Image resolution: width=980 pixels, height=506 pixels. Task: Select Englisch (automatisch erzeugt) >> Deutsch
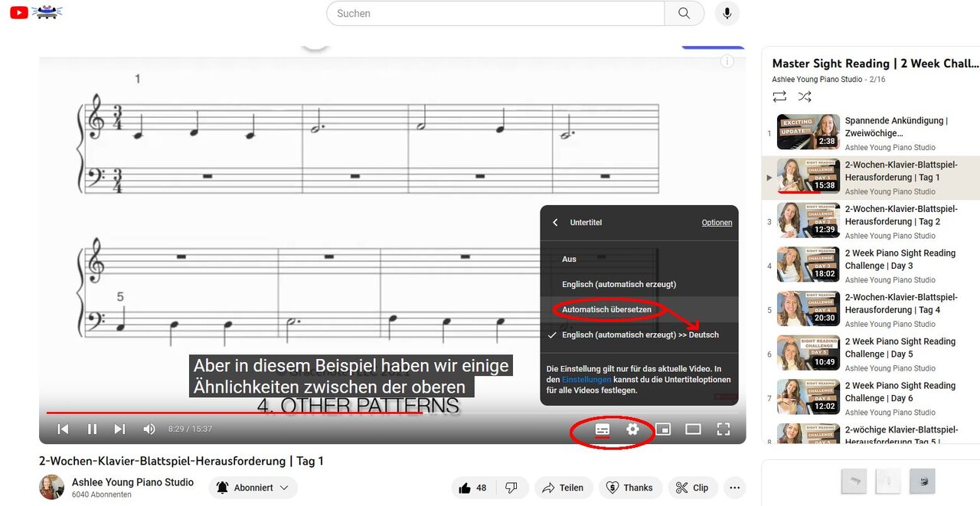639,335
